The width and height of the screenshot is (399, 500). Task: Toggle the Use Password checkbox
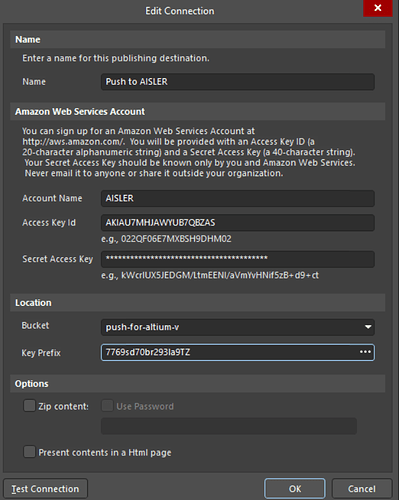point(107,406)
